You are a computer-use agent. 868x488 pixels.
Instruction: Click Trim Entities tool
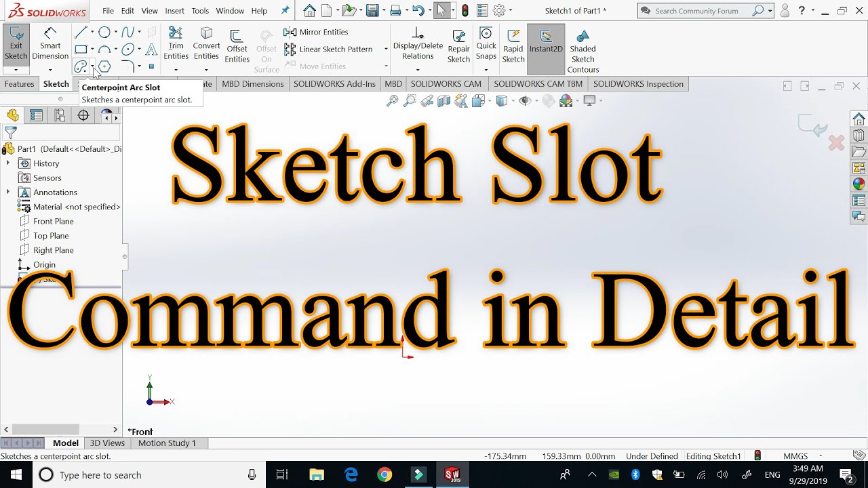click(176, 44)
